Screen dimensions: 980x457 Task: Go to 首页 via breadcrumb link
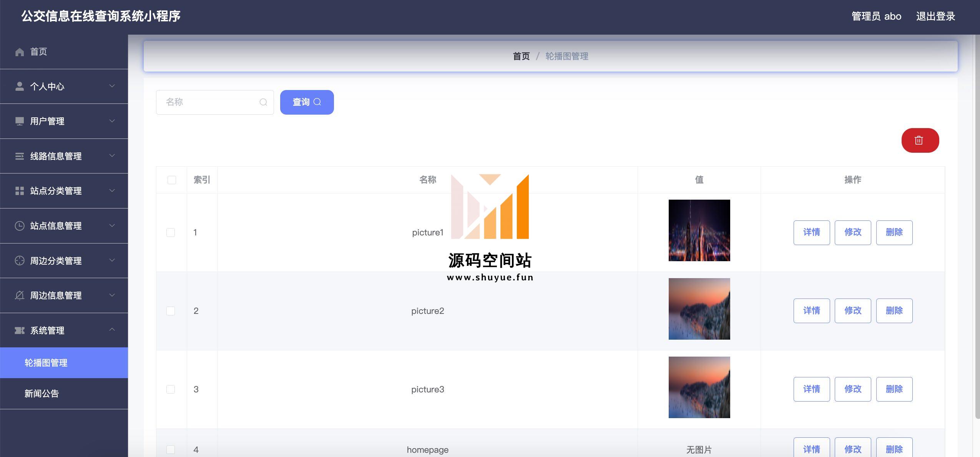[x=521, y=57]
